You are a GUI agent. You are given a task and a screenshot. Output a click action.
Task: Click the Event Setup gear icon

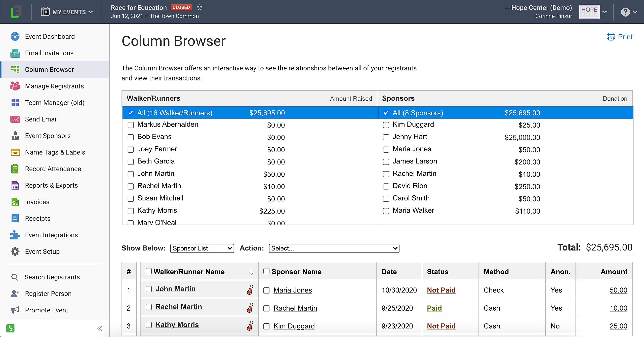point(15,251)
